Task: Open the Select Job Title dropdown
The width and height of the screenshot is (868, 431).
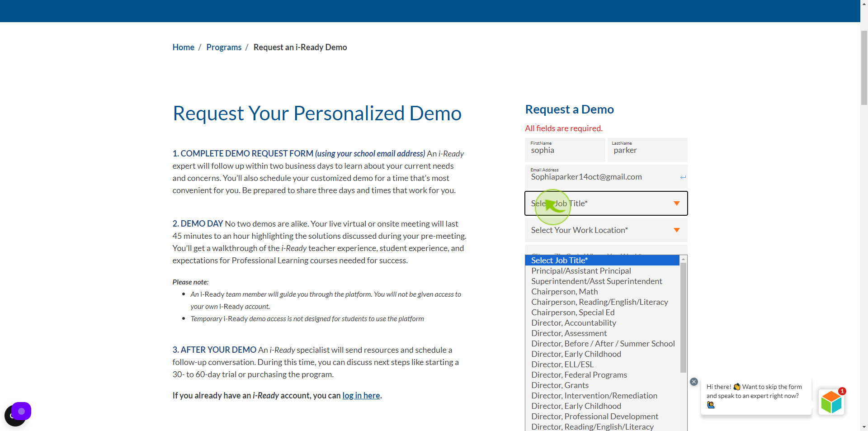Action: click(606, 204)
